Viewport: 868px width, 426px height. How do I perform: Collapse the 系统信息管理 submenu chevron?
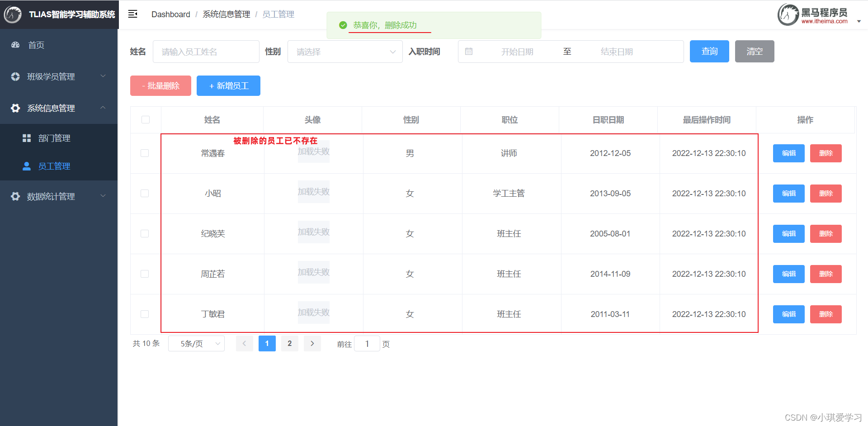point(103,108)
